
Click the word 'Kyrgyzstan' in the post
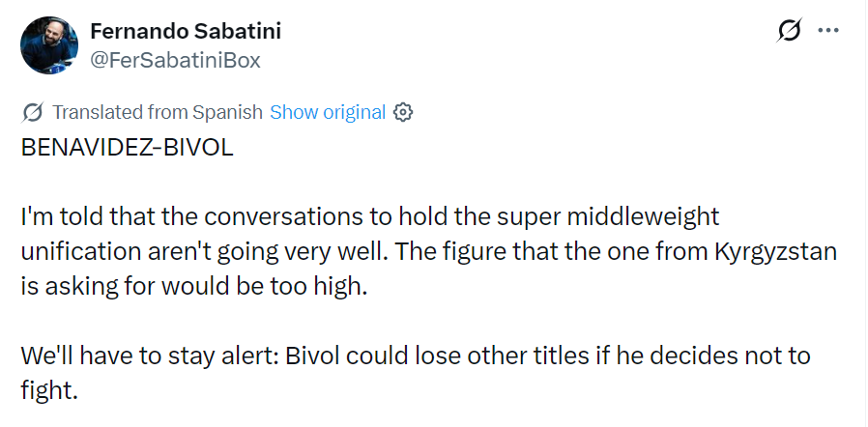[775, 252]
